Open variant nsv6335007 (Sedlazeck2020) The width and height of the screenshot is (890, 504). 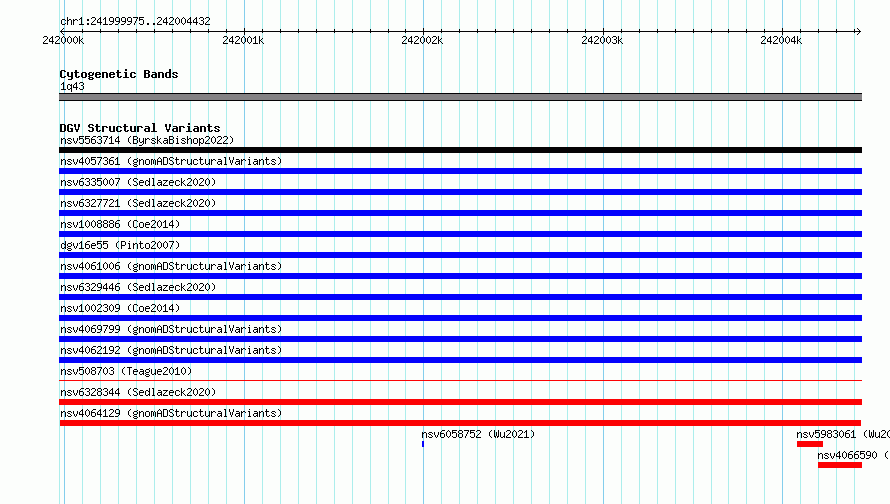138,182
